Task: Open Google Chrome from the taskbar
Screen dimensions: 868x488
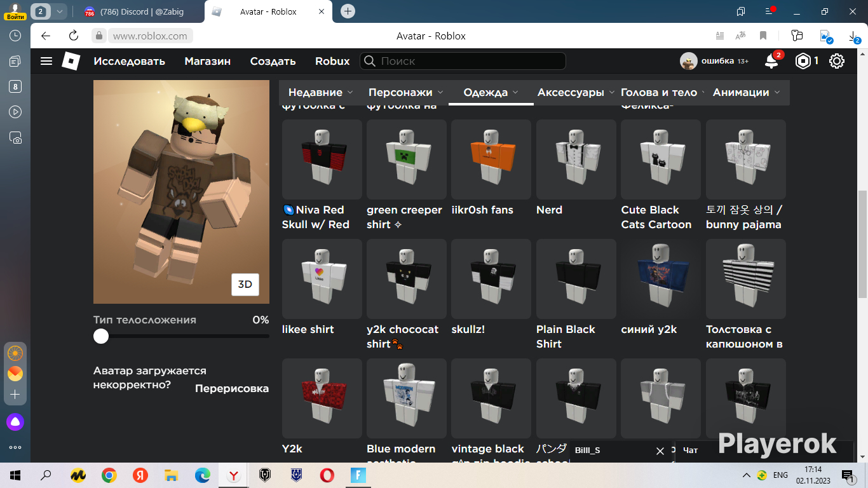Action: 109,475
